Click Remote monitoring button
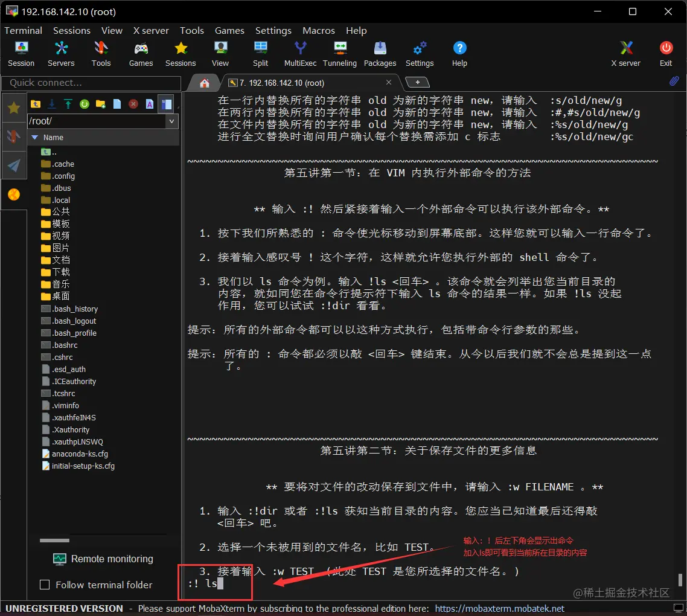This screenshot has width=687, height=616. click(103, 559)
